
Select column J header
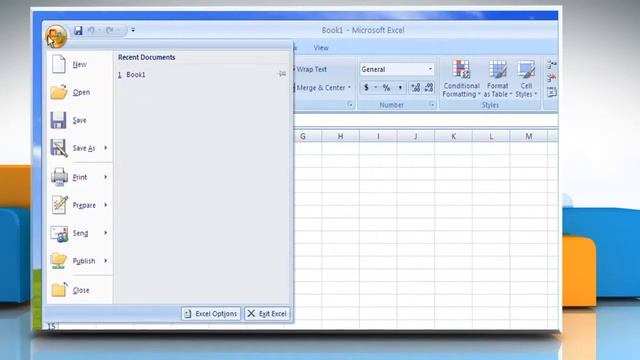416,136
